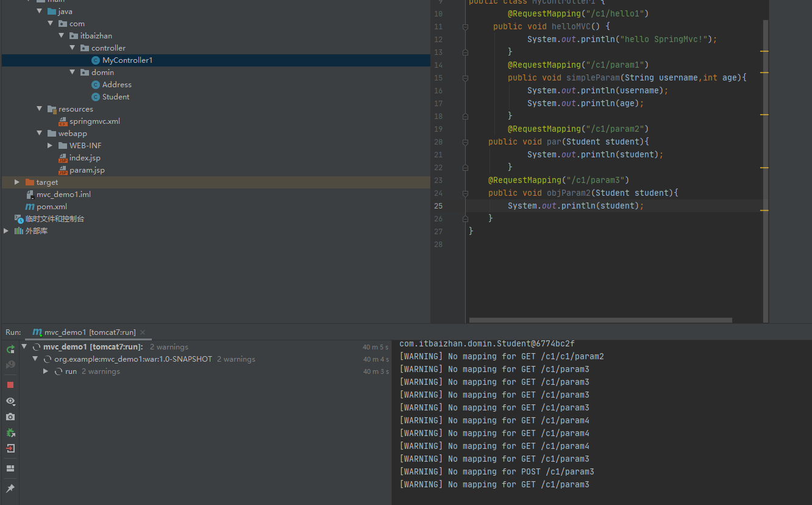
Task: Select Address class in project tree
Action: click(x=117, y=85)
